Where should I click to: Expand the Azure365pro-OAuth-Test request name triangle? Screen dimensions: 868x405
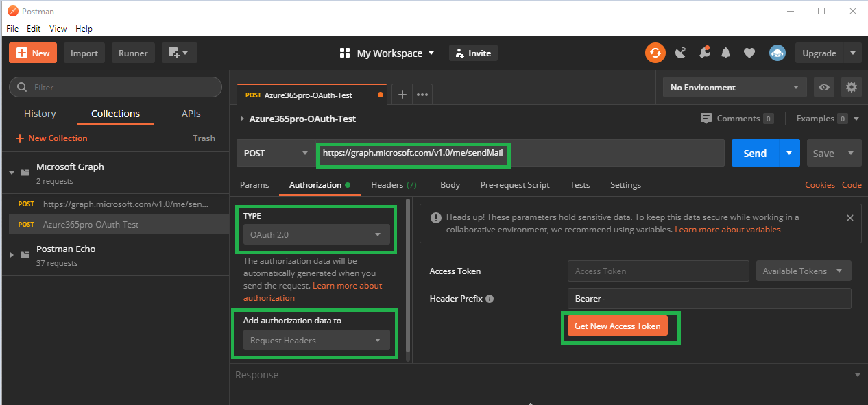click(x=242, y=119)
